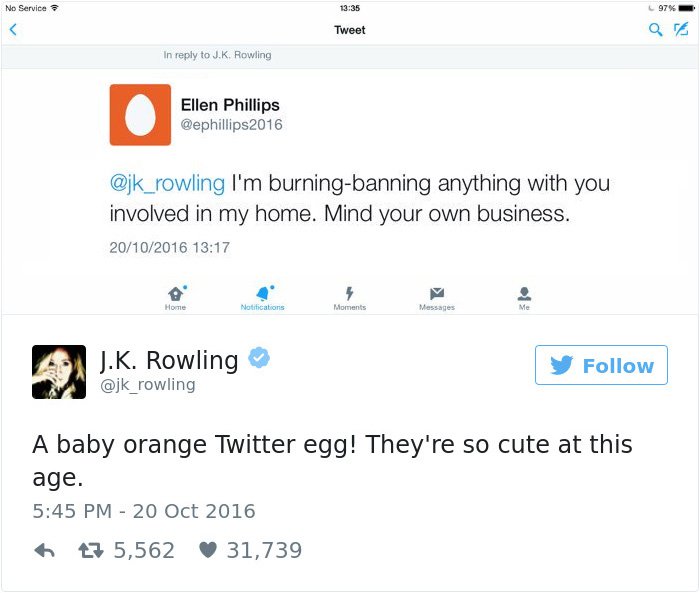
Task: Like the tweet with heart icon
Action: tap(209, 551)
